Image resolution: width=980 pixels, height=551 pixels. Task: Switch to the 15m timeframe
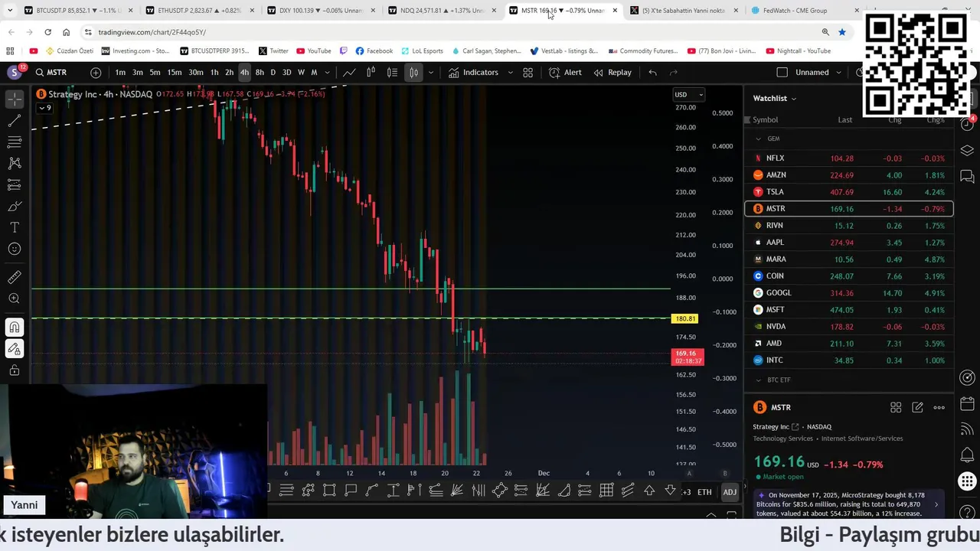click(x=175, y=73)
